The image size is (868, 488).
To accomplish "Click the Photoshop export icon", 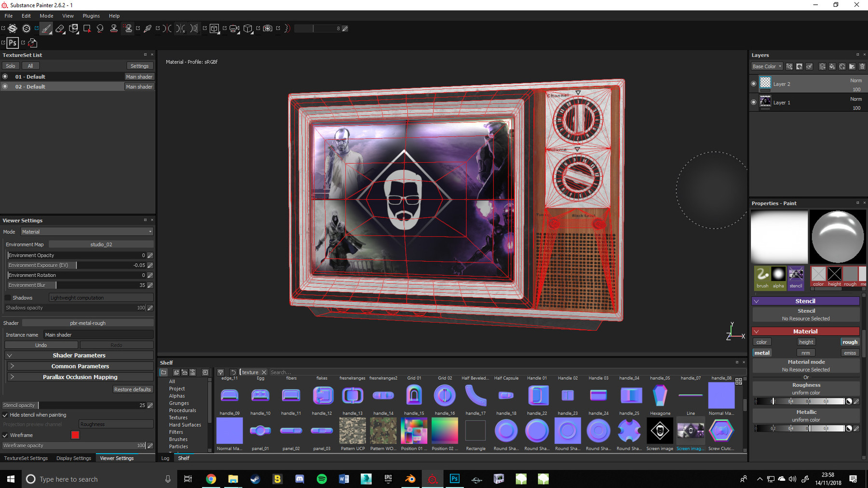I will [12, 43].
